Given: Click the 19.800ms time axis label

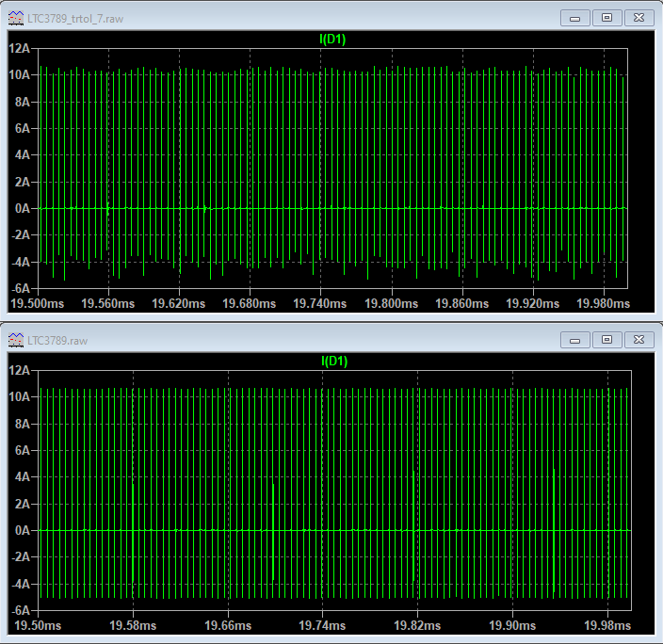Looking at the screenshot, I should 391,303.
